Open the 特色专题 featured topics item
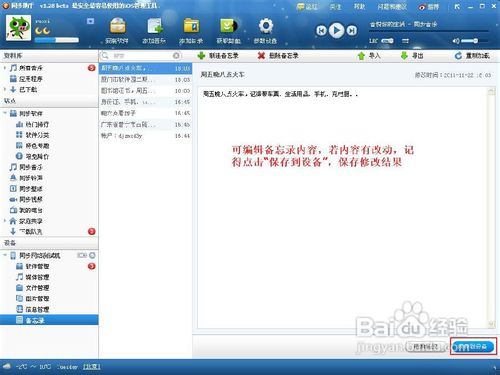Viewport: 500px width, 375px height. pos(32,146)
